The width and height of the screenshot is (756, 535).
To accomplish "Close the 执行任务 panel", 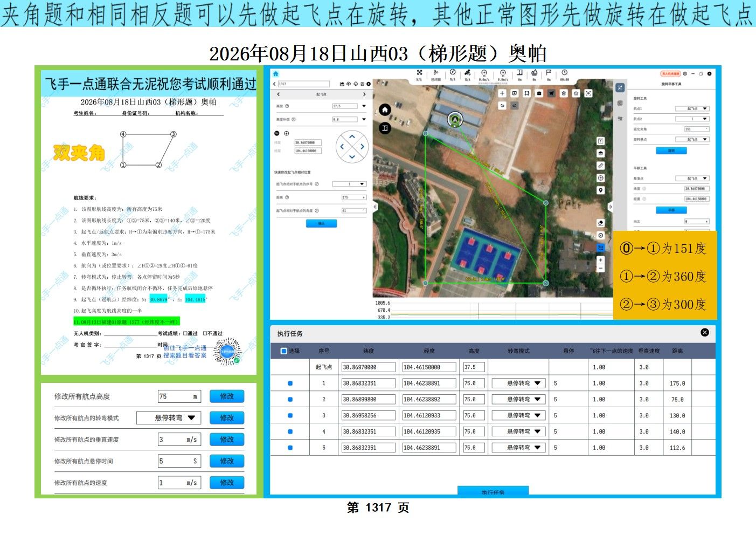I will (x=705, y=333).
